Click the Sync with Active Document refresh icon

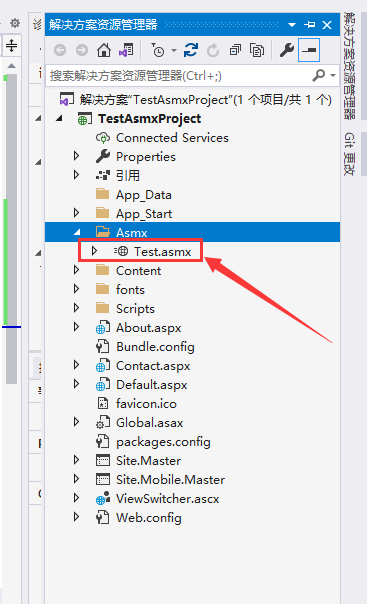pyautogui.click(x=191, y=50)
